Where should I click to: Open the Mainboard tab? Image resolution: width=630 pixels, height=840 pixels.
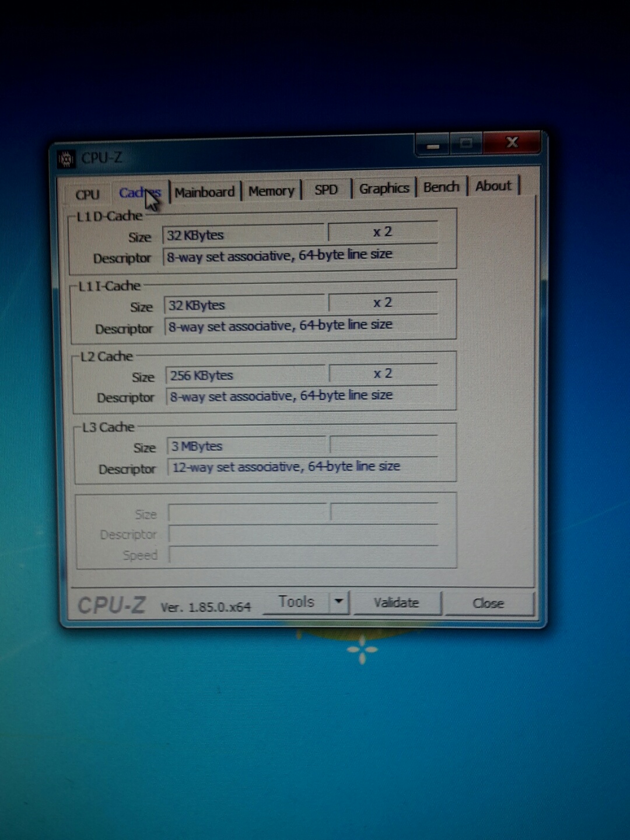[x=205, y=192]
